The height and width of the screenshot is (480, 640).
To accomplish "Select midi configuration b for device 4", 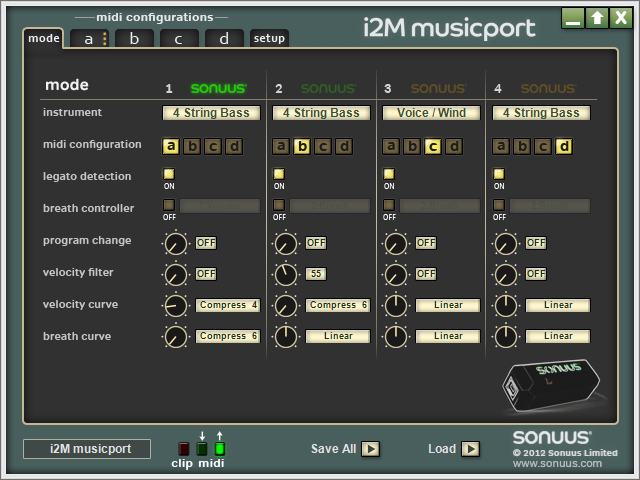I will [x=522, y=146].
